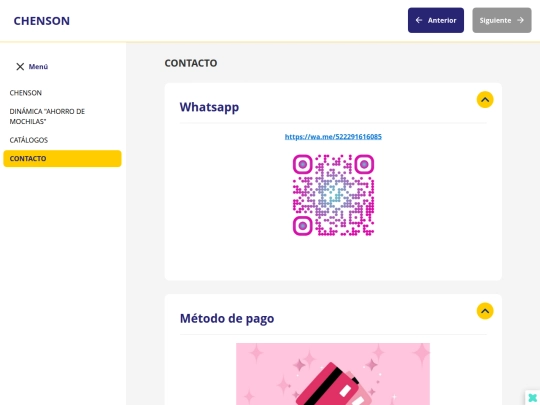Select CONTACTO in the sidebar

coord(62,159)
